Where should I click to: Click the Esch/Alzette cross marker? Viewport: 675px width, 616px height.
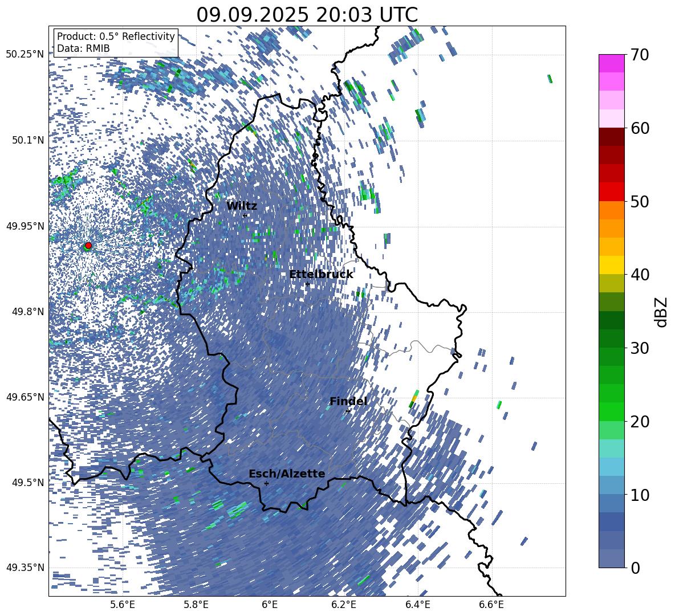click(x=266, y=483)
